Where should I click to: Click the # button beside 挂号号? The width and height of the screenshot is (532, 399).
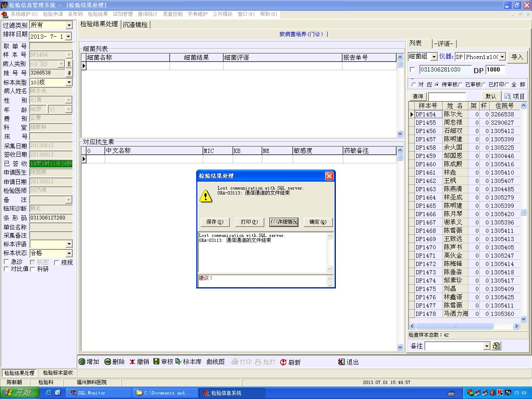pyautogui.click(x=69, y=73)
